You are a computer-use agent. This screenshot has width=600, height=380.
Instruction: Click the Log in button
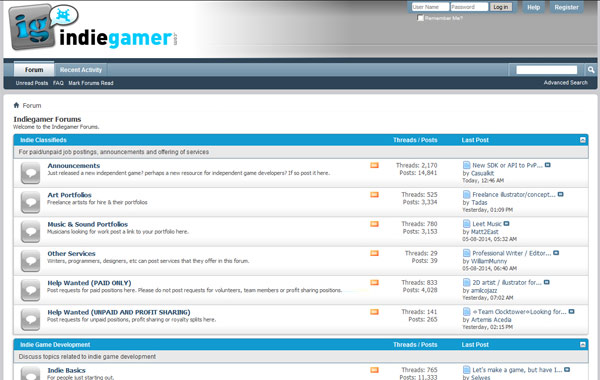[x=501, y=7]
